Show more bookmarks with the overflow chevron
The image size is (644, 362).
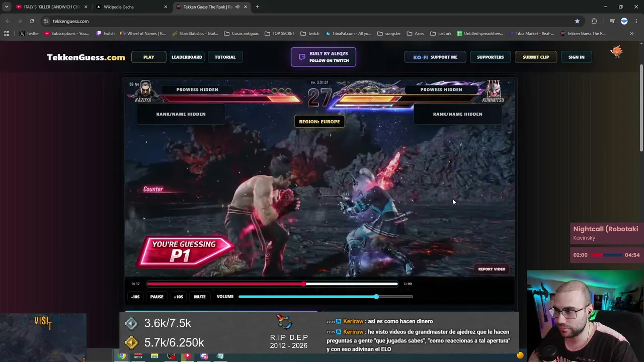tap(632, 34)
